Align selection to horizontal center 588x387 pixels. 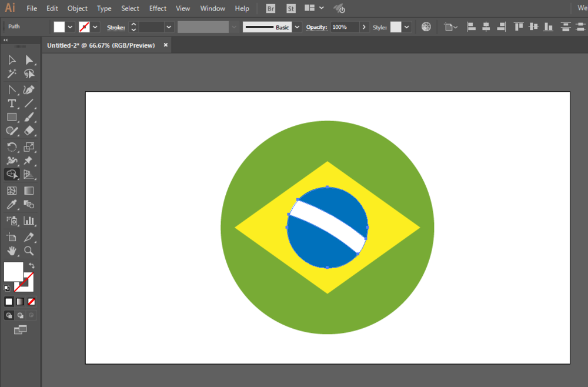coord(486,27)
